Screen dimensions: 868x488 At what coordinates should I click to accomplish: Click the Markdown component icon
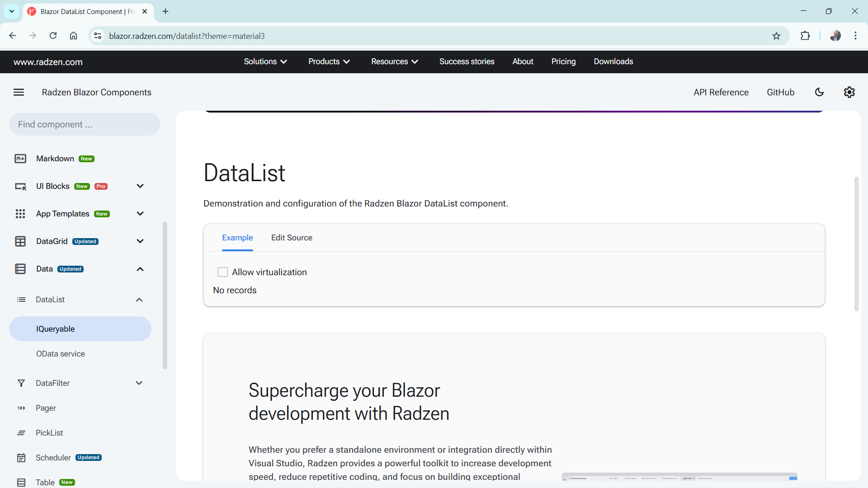pyautogui.click(x=20, y=159)
